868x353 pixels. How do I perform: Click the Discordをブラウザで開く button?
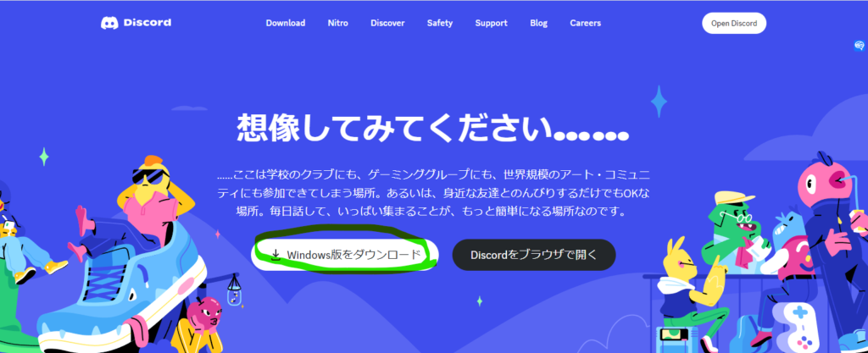click(534, 255)
